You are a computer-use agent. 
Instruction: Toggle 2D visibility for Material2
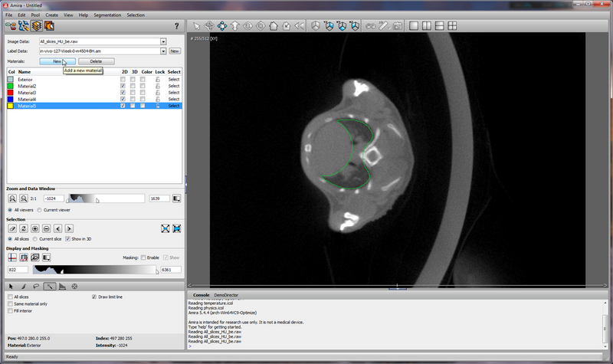123,86
